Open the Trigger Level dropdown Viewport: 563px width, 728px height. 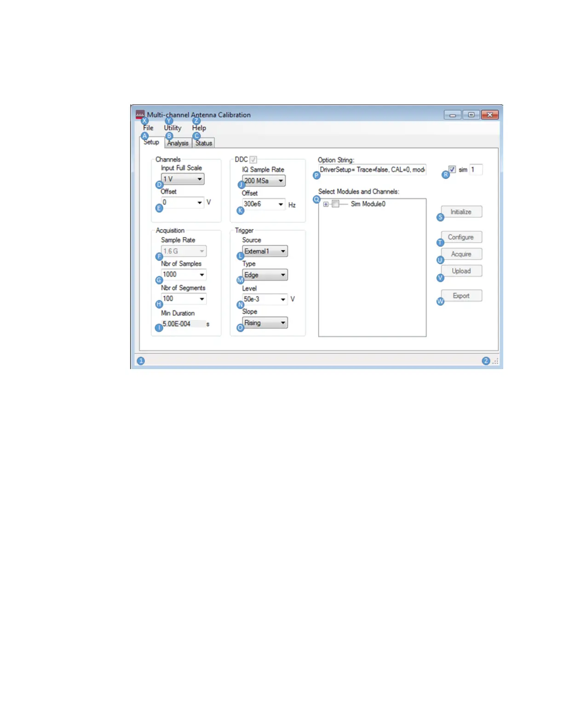coord(265,299)
